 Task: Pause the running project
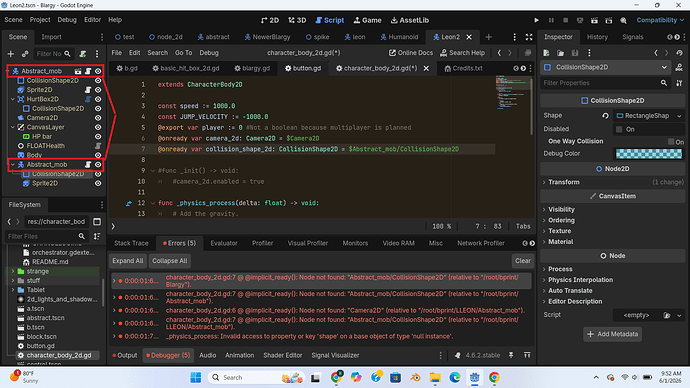coord(551,20)
